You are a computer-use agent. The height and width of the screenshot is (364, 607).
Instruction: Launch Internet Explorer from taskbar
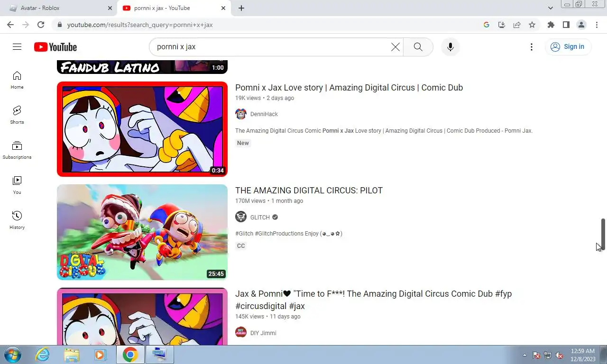(x=43, y=355)
